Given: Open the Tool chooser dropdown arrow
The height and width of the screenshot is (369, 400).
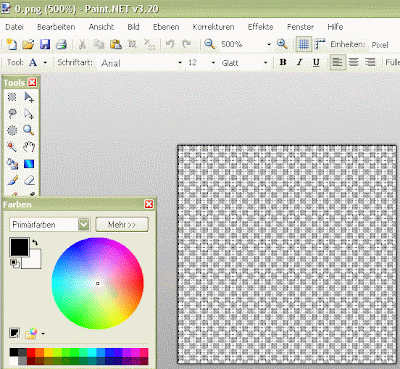Looking at the screenshot, I should [45, 63].
